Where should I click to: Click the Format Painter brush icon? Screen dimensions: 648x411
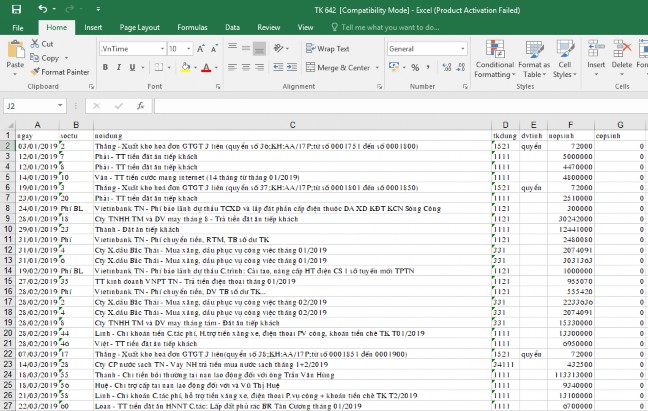pyautogui.click(x=36, y=72)
